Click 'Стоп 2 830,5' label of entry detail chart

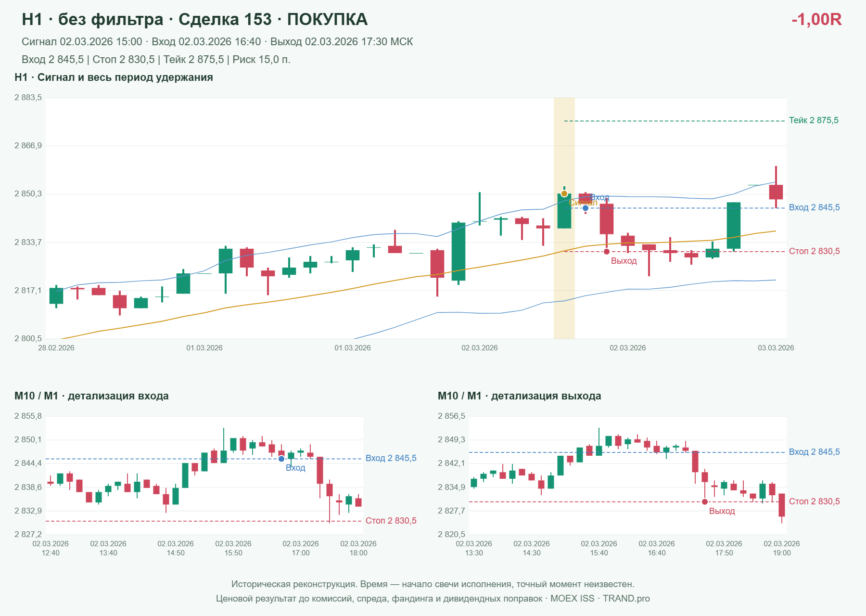pyautogui.click(x=391, y=521)
